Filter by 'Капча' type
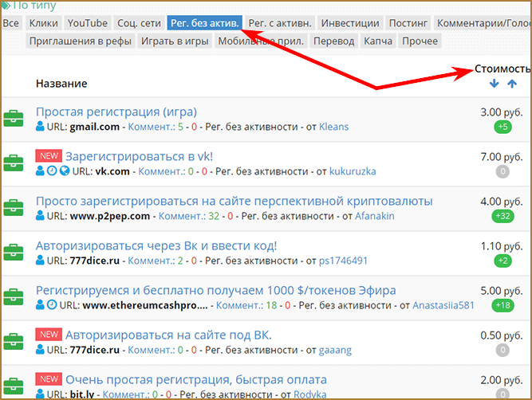The image size is (532, 400). pyautogui.click(x=378, y=41)
